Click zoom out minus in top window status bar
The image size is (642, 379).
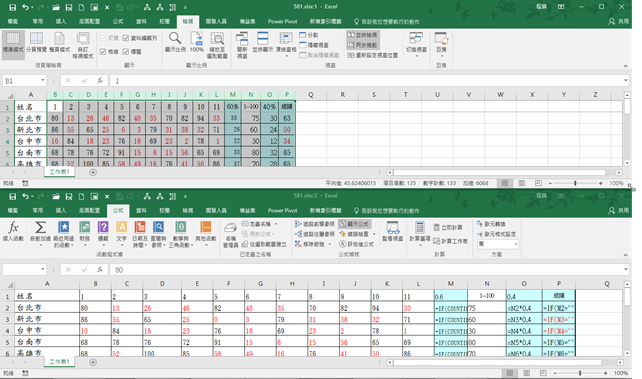[x=550, y=183]
